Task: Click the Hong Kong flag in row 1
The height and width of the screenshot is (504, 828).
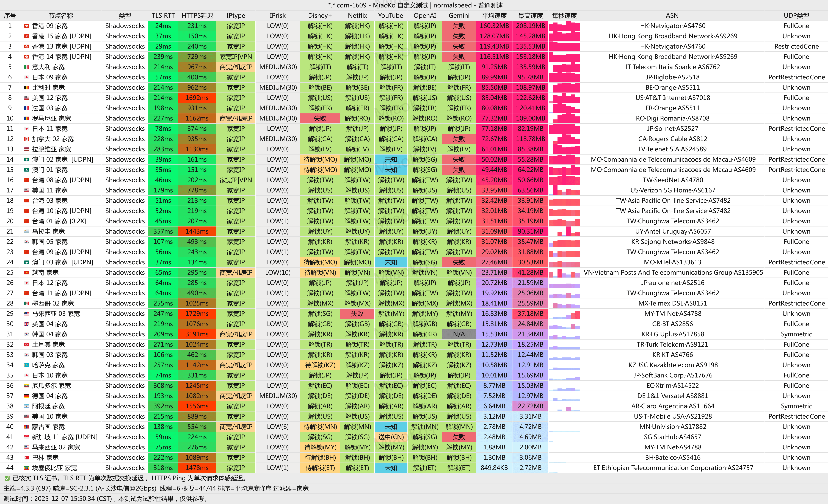Action: pos(26,26)
